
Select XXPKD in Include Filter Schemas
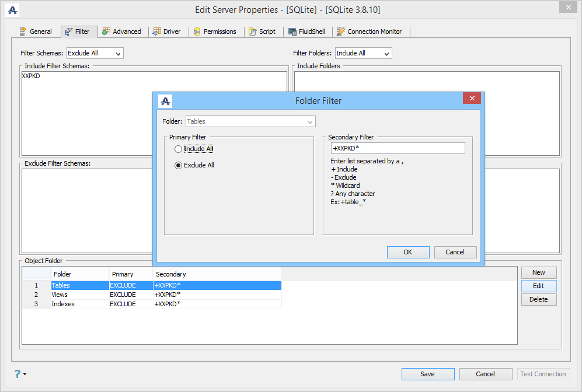[x=31, y=76]
